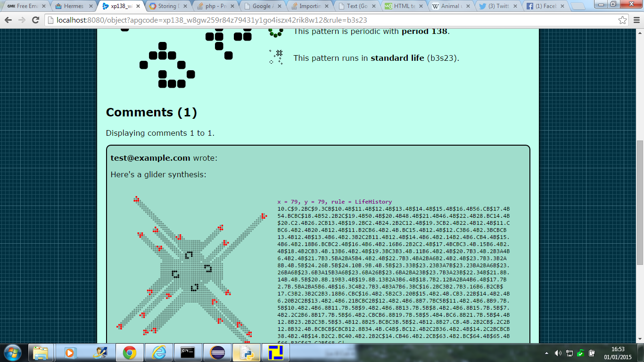Click the small pattern thumbnail beside standard life
This screenshot has height=362, width=644.
point(276,57)
